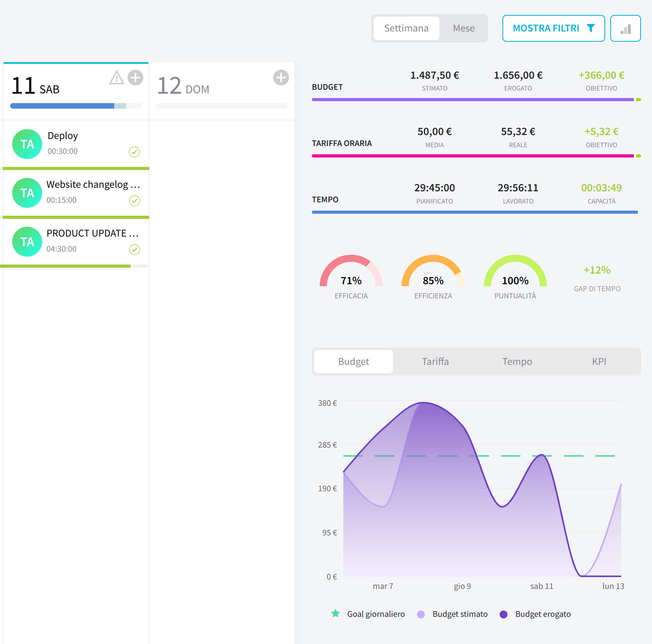Open the Website changelog task title
The height and width of the screenshot is (644, 652).
click(x=93, y=185)
